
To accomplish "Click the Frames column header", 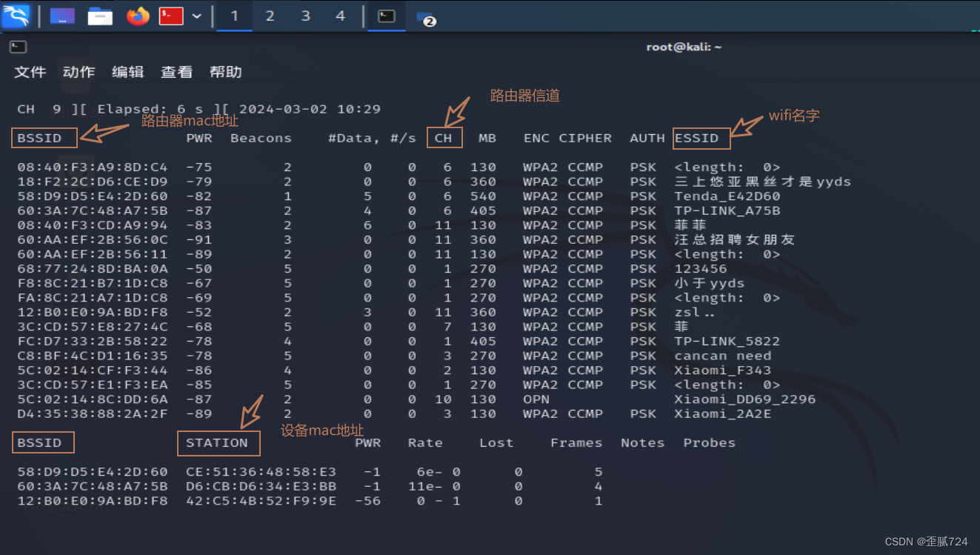I will click(x=576, y=443).
